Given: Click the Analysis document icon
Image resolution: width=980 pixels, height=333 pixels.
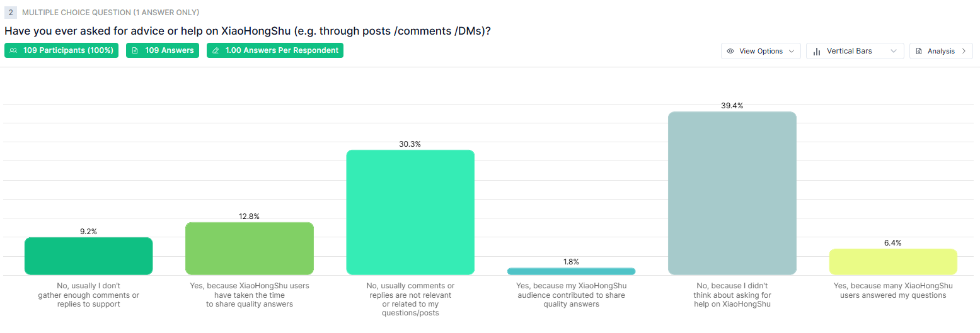Looking at the screenshot, I should (919, 51).
